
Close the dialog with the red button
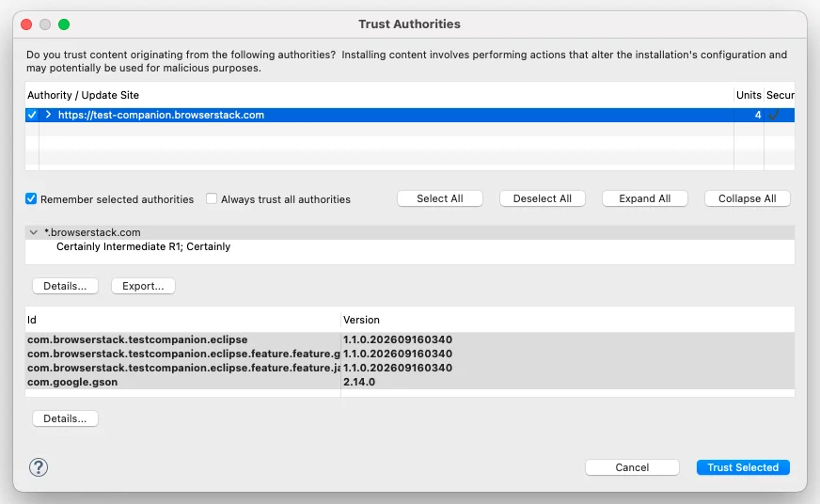tap(26, 24)
